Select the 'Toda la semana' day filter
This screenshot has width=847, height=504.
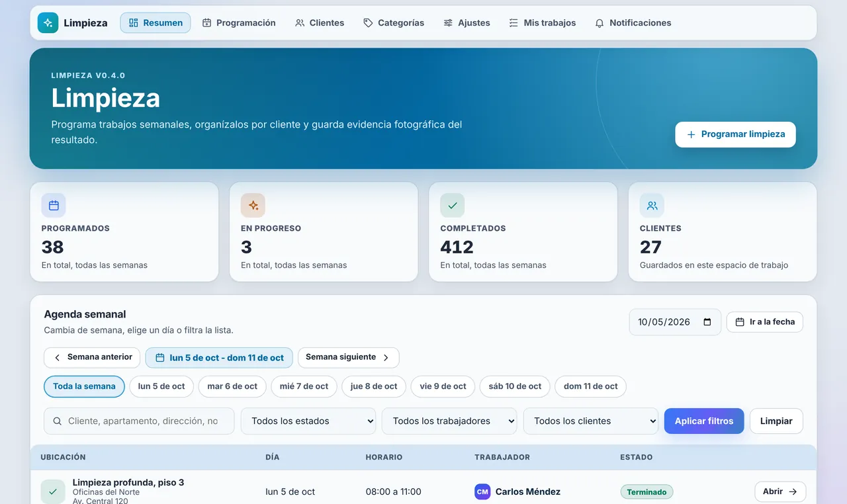coord(84,386)
